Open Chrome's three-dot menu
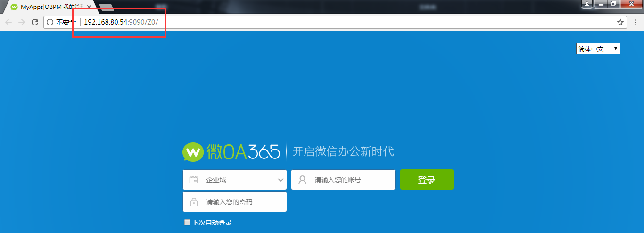 tap(635, 22)
